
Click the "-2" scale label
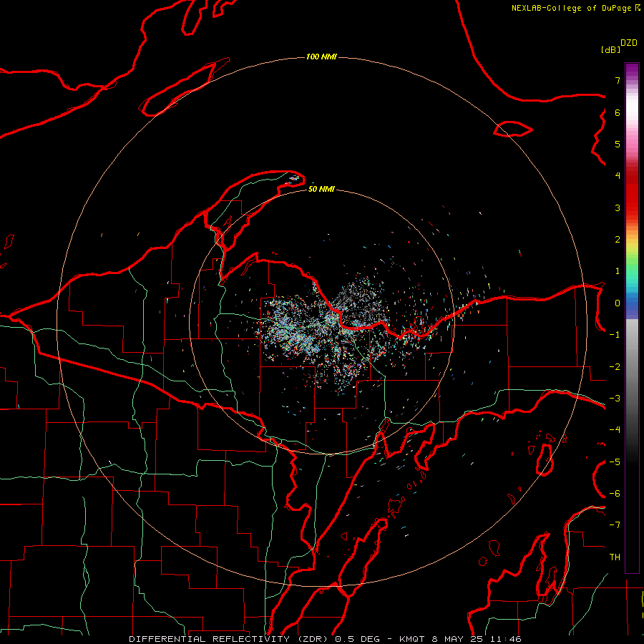(x=615, y=367)
